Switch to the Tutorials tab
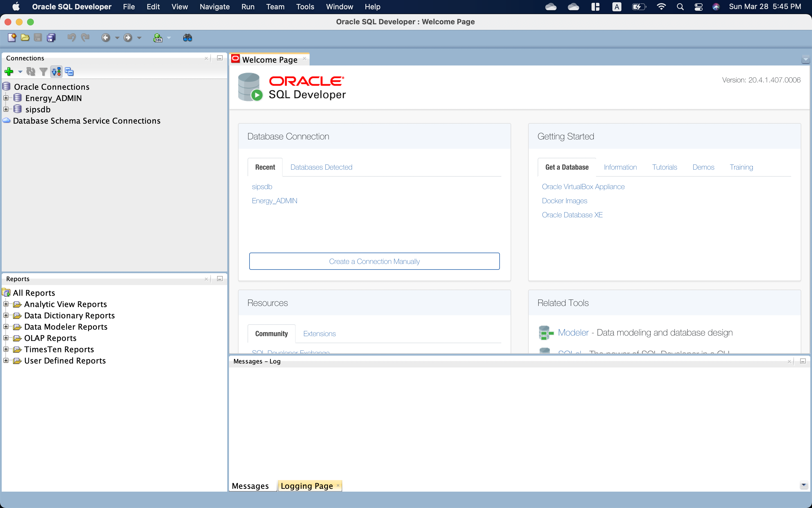 pos(664,167)
